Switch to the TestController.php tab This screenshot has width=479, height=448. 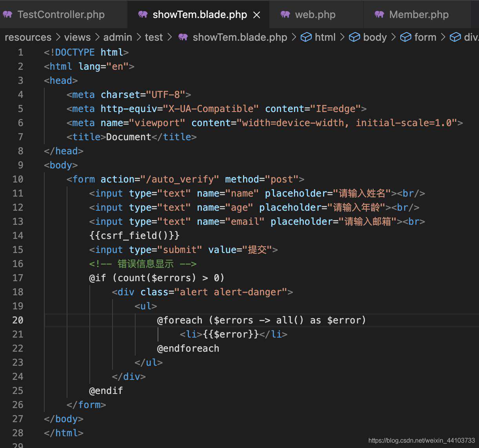tap(61, 14)
